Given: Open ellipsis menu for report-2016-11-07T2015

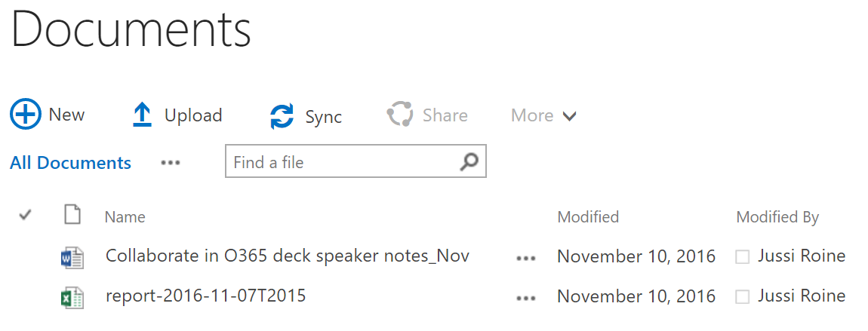Looking at the screenshot, I should 526,298.
